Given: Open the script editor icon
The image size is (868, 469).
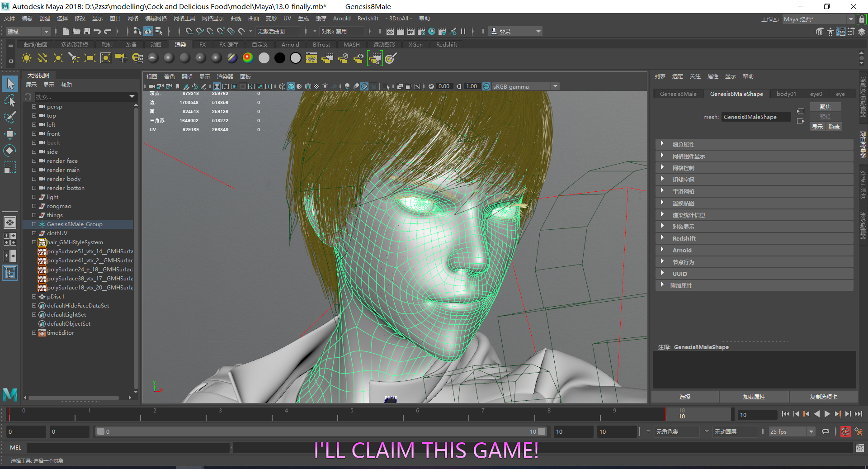Looking at the screenshot, I should 859,448.
